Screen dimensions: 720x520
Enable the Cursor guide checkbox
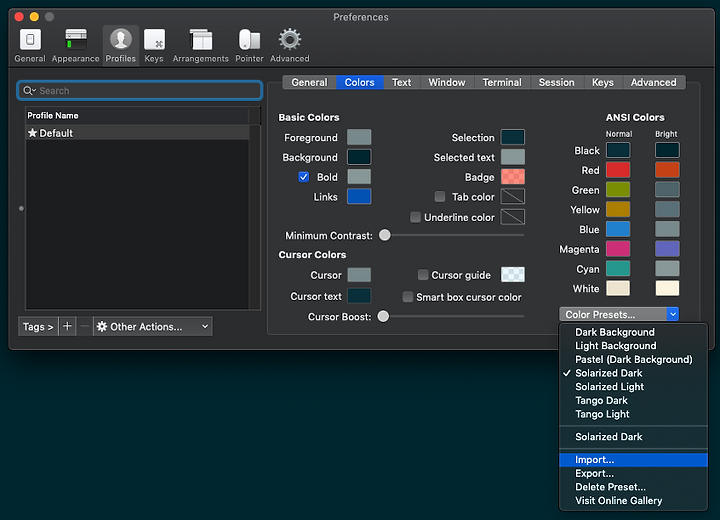[x=423, y=275]
